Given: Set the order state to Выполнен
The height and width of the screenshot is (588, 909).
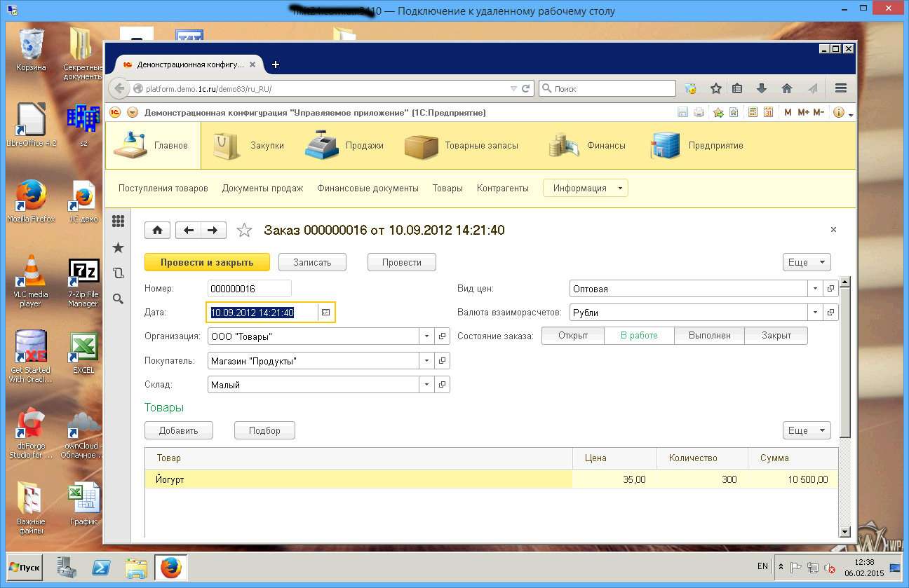Looking at the screenshot, I should click(709, 336).
